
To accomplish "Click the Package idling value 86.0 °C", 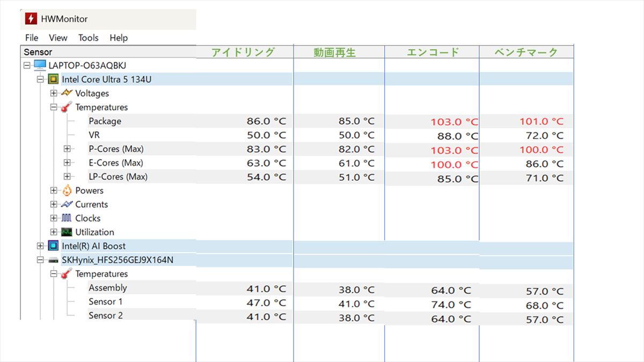I will click(x=266, y=121).
